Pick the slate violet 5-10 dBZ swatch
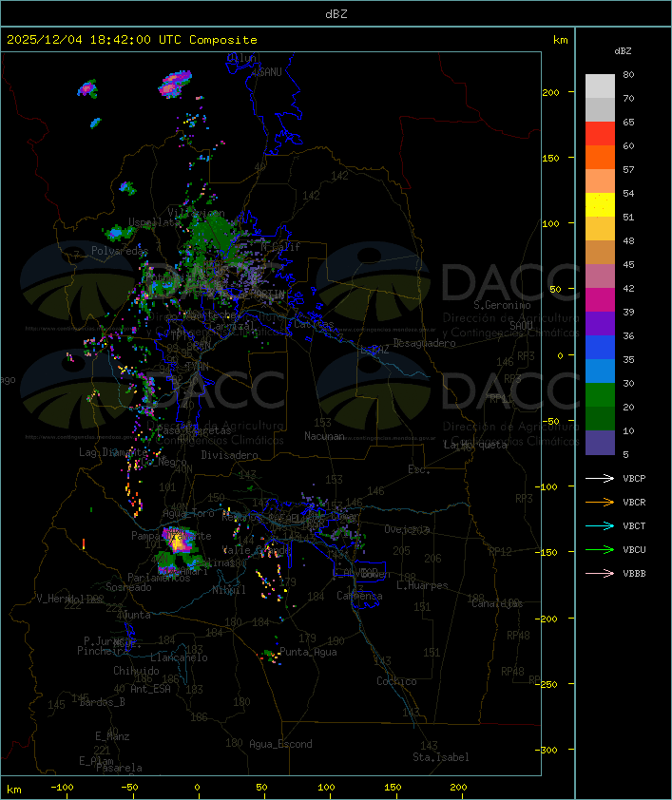This screenshot has height=800, width=672. (x=600, y=443)
